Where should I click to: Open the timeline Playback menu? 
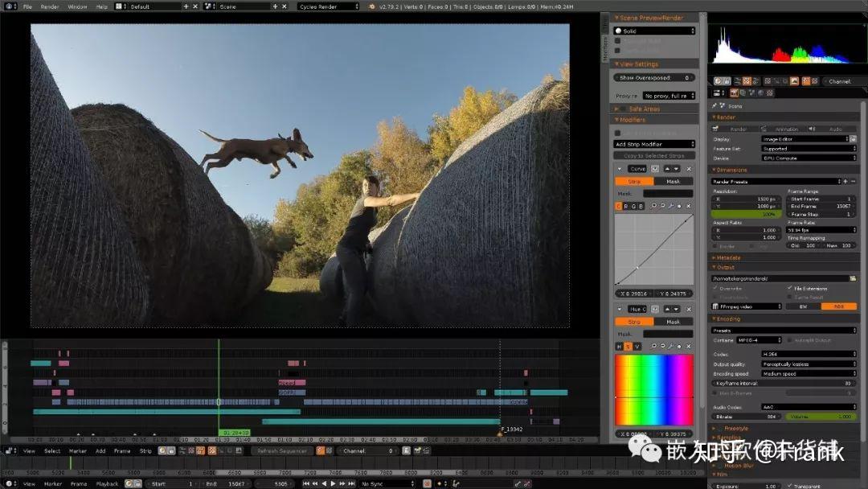[x=108, y=483]
